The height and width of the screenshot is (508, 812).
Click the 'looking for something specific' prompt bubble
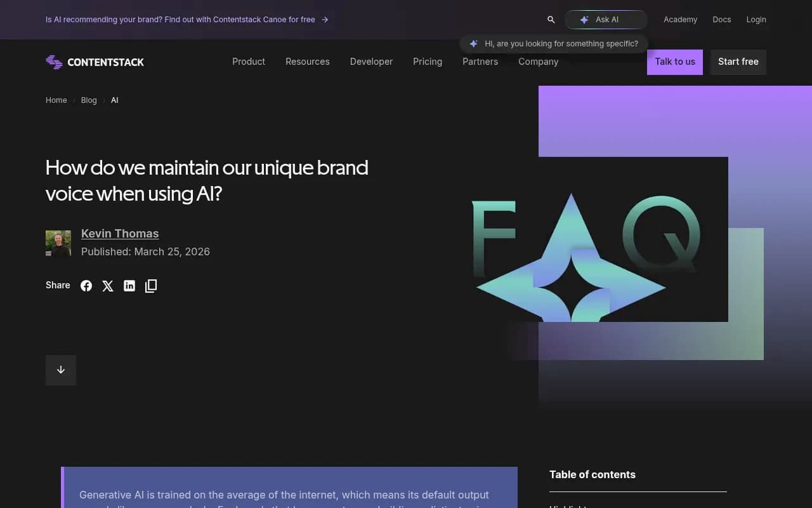pyautogui.click(x=554, y=44)
